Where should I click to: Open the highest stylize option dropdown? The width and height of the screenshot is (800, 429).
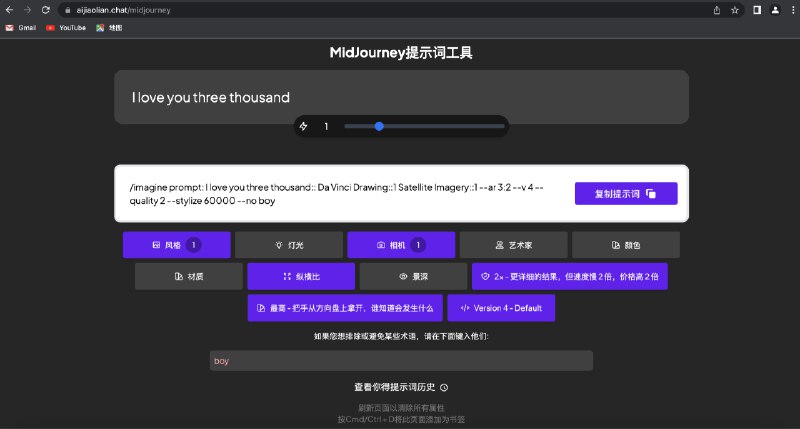[x=345, y=308]
